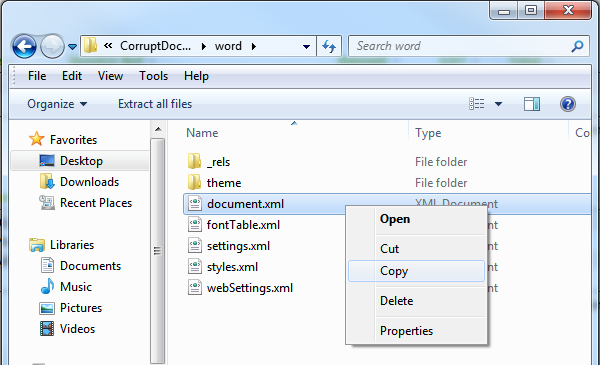Sort by the Type column header
This screenshot has height=365, width=600.
[428, 133]
